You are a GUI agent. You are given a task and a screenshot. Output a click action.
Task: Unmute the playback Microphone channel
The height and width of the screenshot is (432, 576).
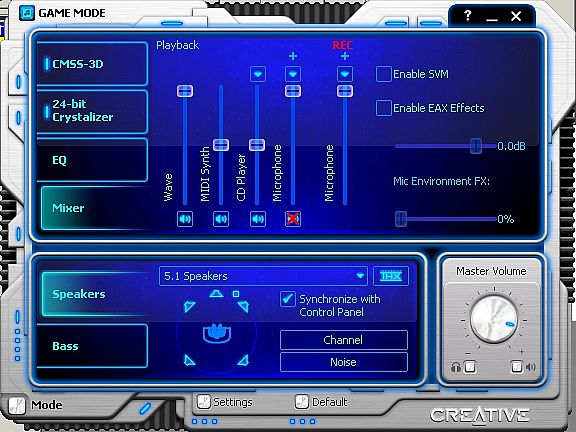pyautogui.click(x=293, y=219)
